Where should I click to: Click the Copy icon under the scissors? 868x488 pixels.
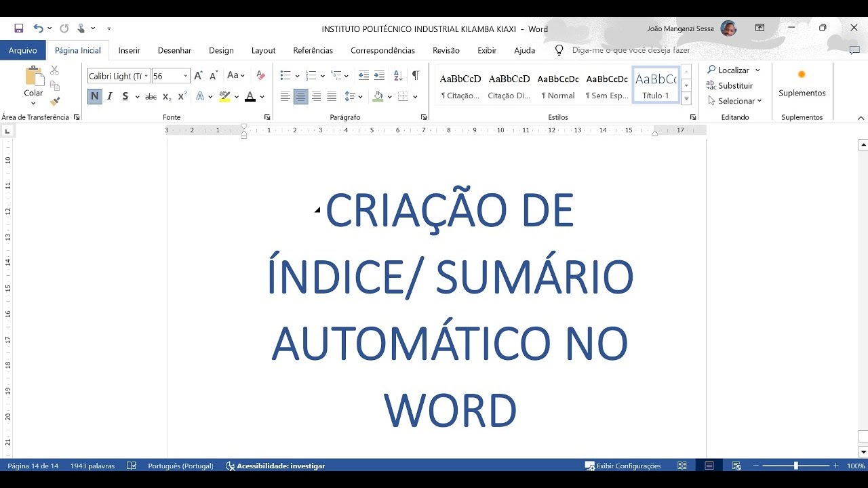[x=55, y=86]
